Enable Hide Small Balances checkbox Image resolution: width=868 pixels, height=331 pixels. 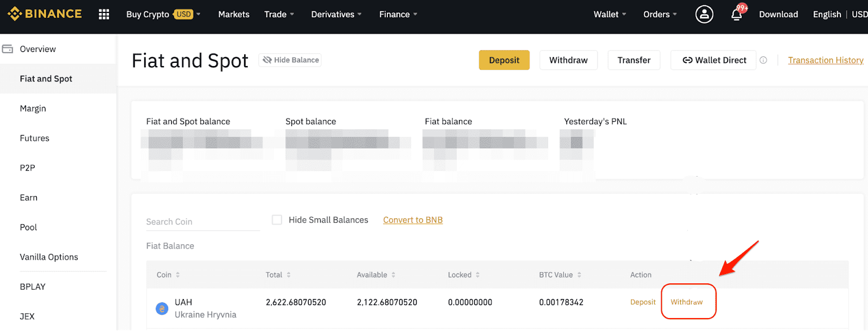click(x=277, y=220)
